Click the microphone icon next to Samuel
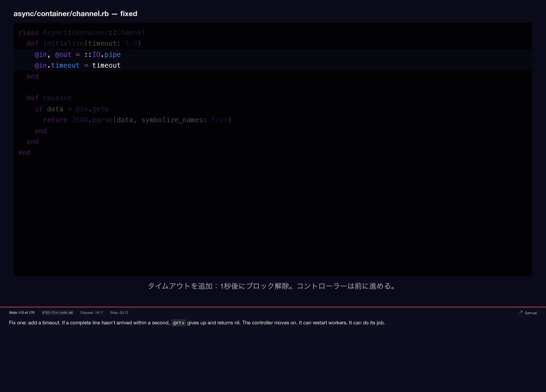Image resolution: width=546 pixels, height=392 pixels. point(521,312)
